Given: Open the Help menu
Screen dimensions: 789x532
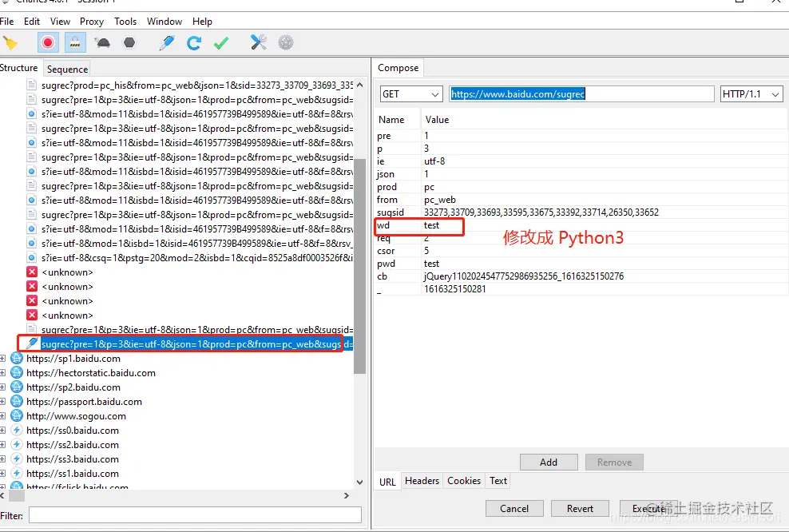Looking at the screenshot, I should click(x=202, y=21).
